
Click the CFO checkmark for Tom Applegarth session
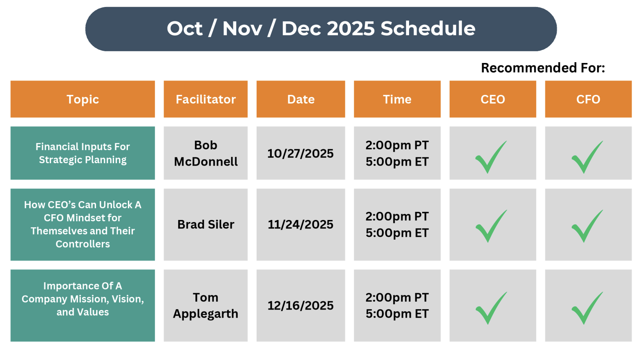coord(587,307)
